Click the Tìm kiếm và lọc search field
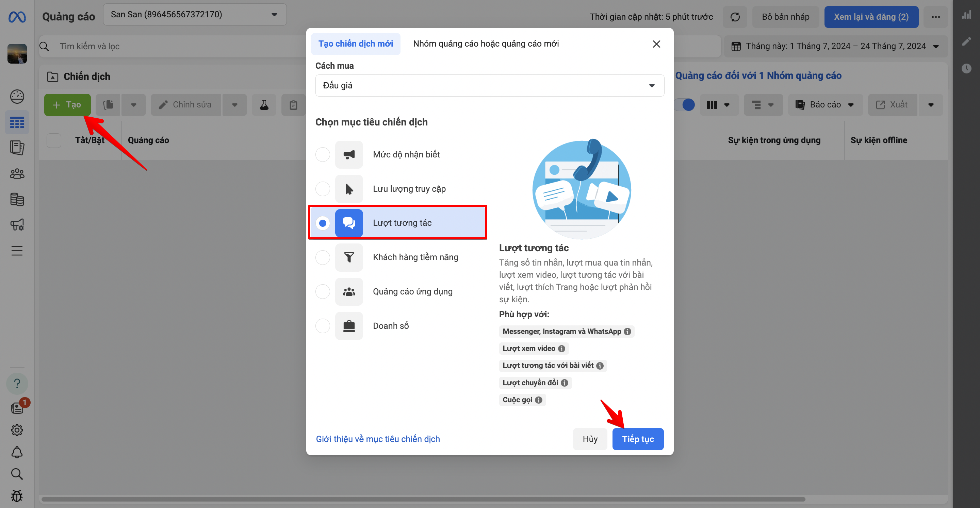The width and height of the screenshot is (980, 508). click(171, 46)
